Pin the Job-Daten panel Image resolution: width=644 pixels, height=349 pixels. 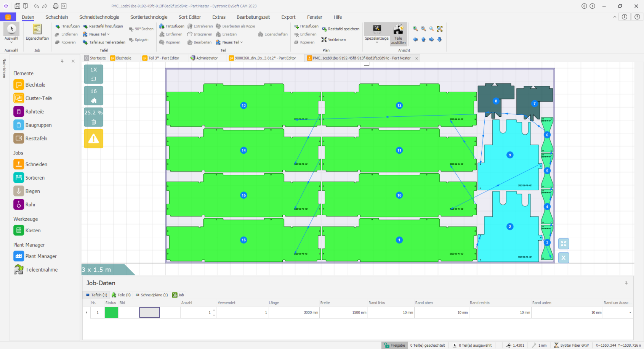626,283
